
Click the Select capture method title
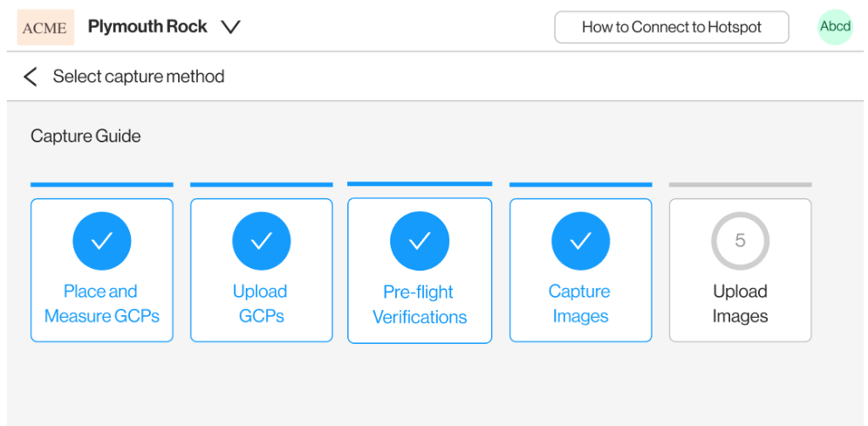pos(139,77)
